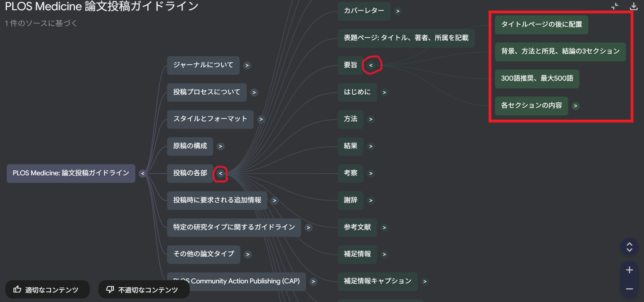Select the その他の論文タイプ node
This screenshot has height=302, width=644.
204,254
